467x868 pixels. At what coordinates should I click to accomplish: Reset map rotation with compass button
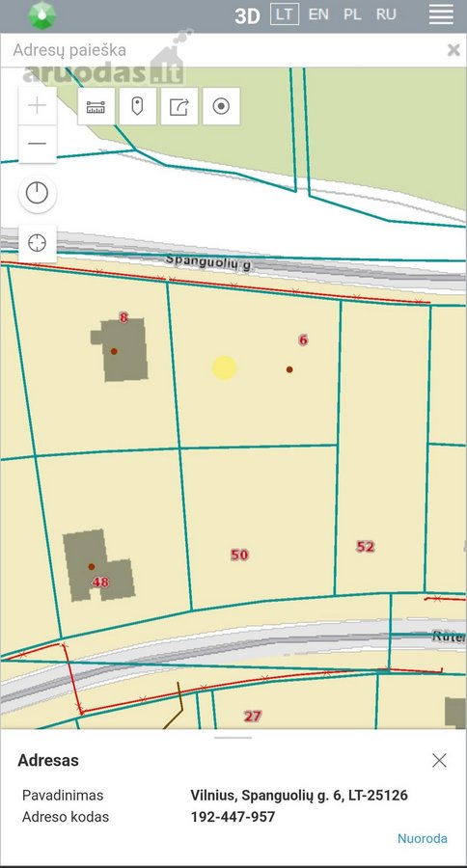point(37,193)
